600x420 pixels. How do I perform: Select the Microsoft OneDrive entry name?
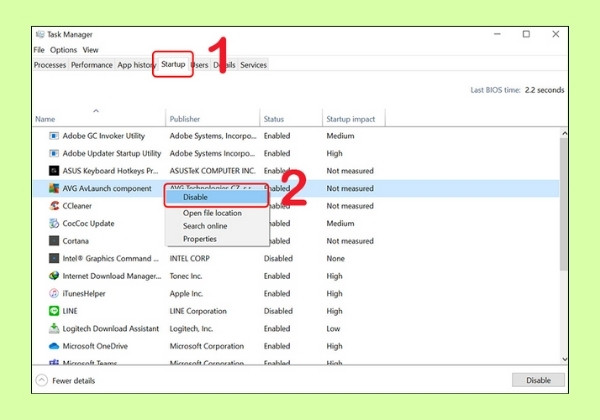coord(95,346)
